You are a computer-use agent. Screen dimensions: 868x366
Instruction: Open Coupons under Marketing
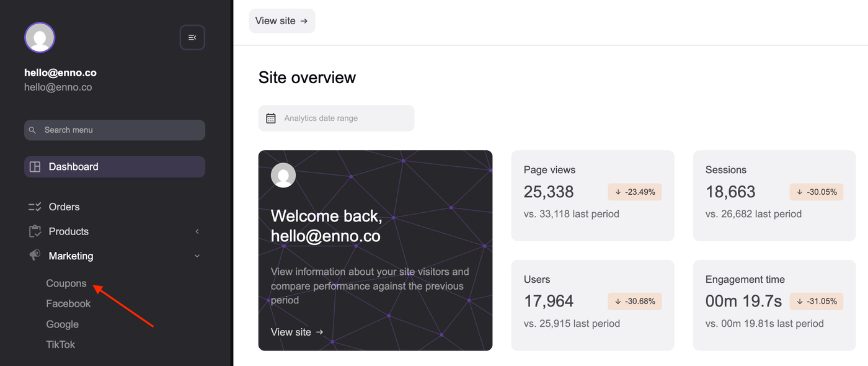66,283
